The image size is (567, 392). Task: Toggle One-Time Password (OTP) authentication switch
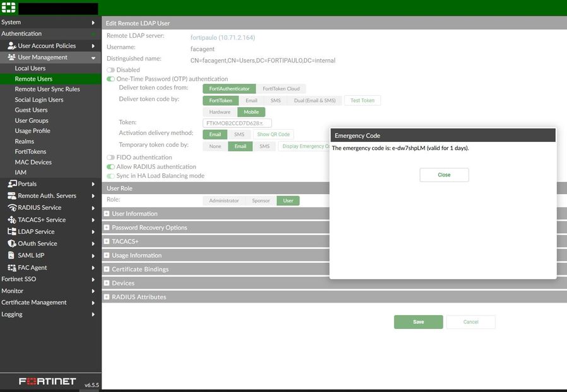pyautogui.click(x=110, y=79)
